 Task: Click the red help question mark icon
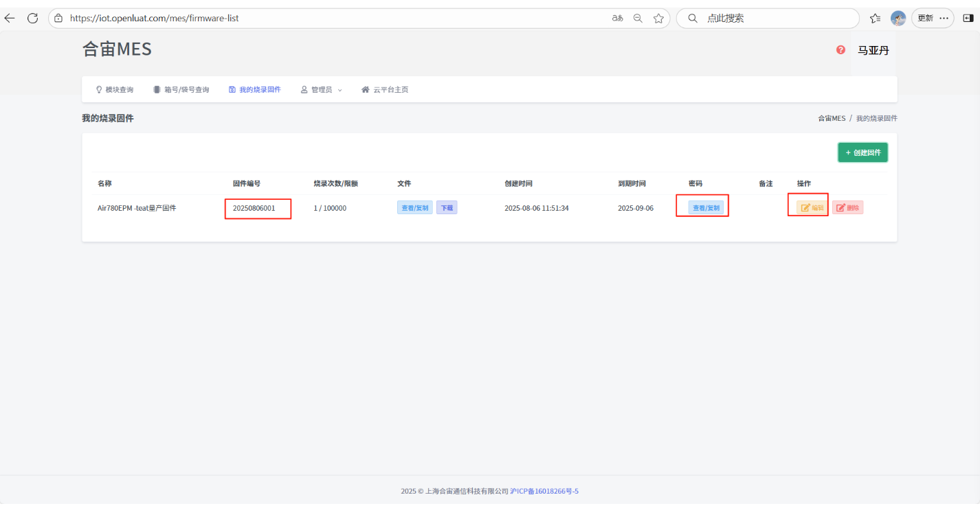point(840,50)
